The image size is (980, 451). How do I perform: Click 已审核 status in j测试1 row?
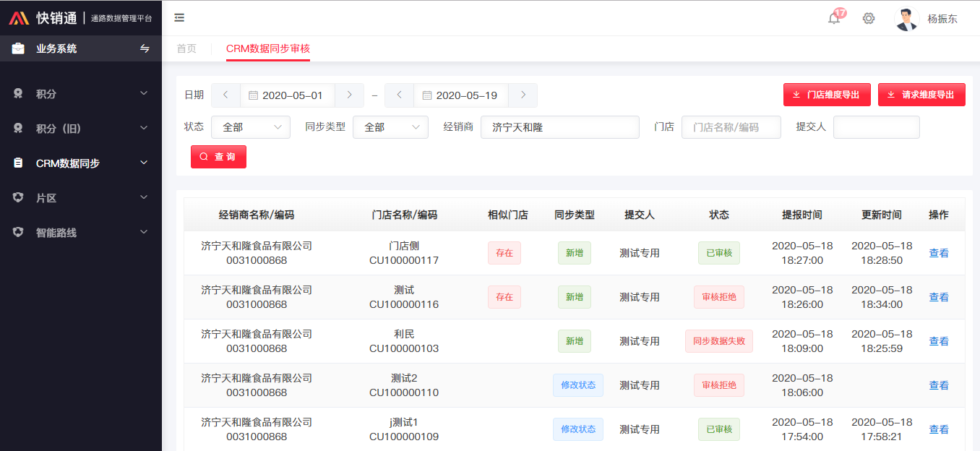click(719, 429)
